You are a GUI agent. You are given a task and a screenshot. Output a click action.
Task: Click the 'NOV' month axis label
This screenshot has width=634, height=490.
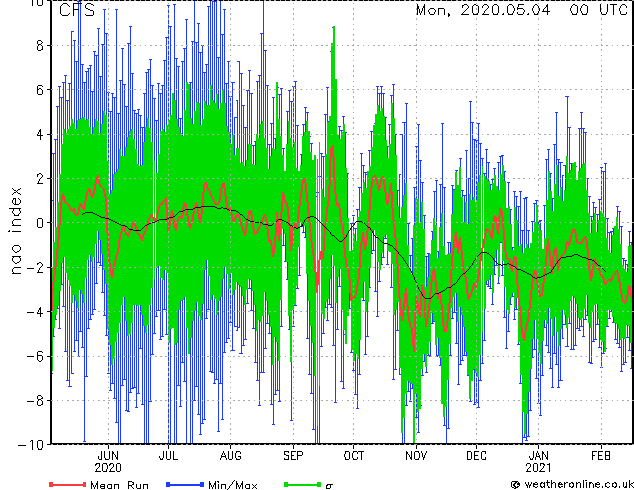click(416, 456)
